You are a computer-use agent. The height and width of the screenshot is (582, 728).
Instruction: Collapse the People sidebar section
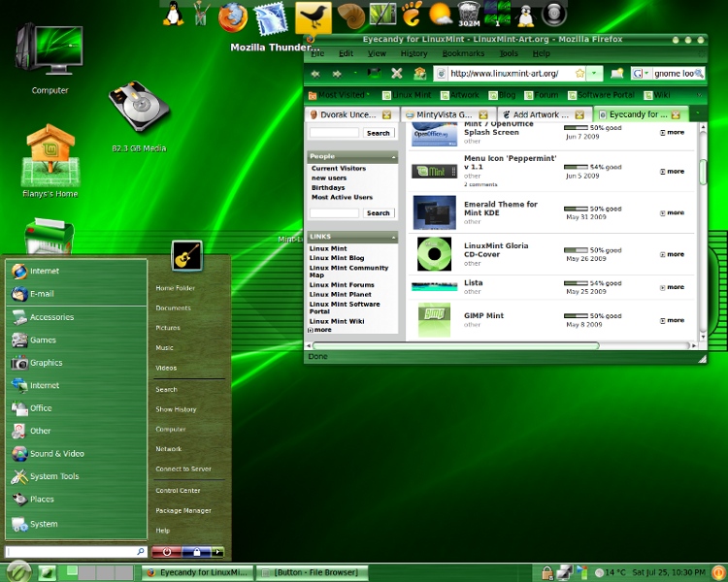[x=394, y=157]
